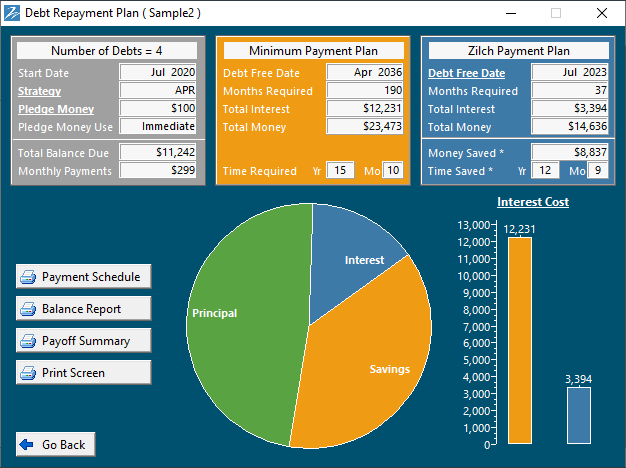
Task: Minimize the Debt Repayment Plan window
Action: coord(510,14)
